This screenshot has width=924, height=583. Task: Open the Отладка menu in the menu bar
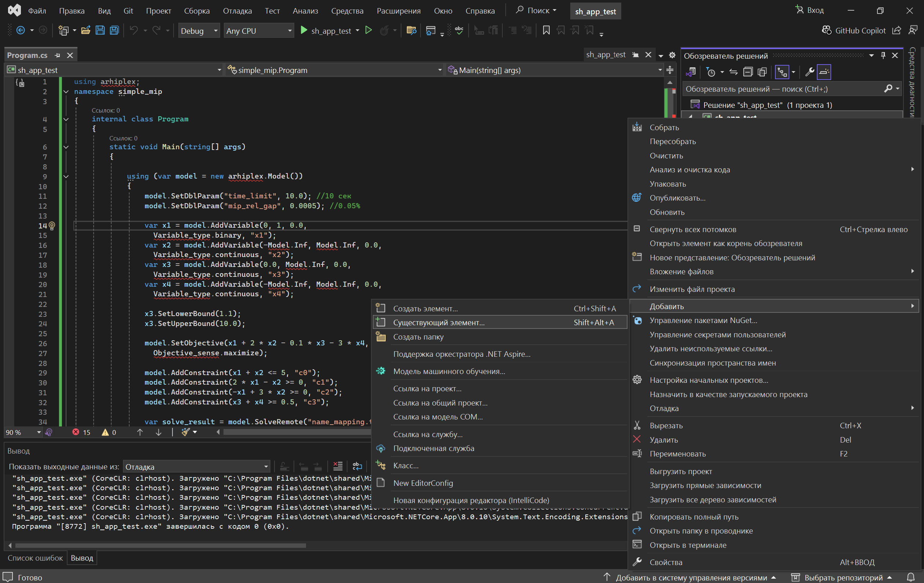click(x=237, y=11)
